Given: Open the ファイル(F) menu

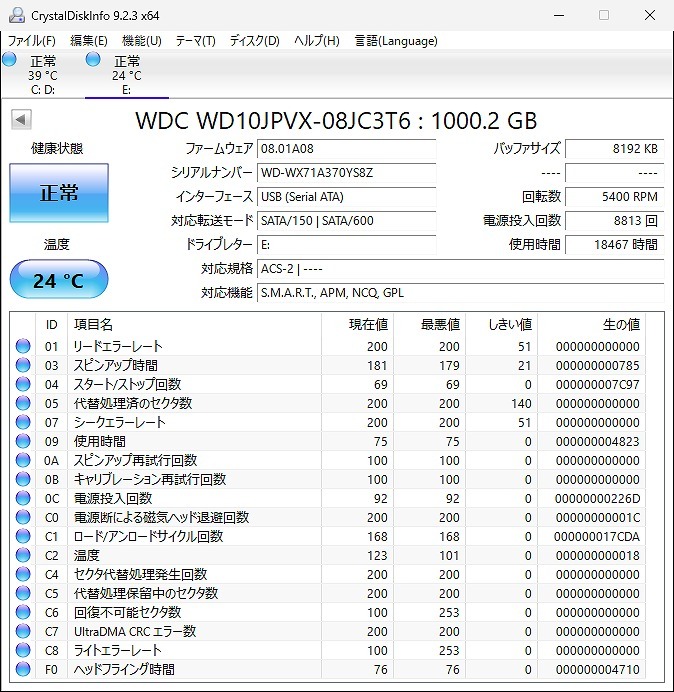Looking at the screenshot, I should (x=32, y=41).
